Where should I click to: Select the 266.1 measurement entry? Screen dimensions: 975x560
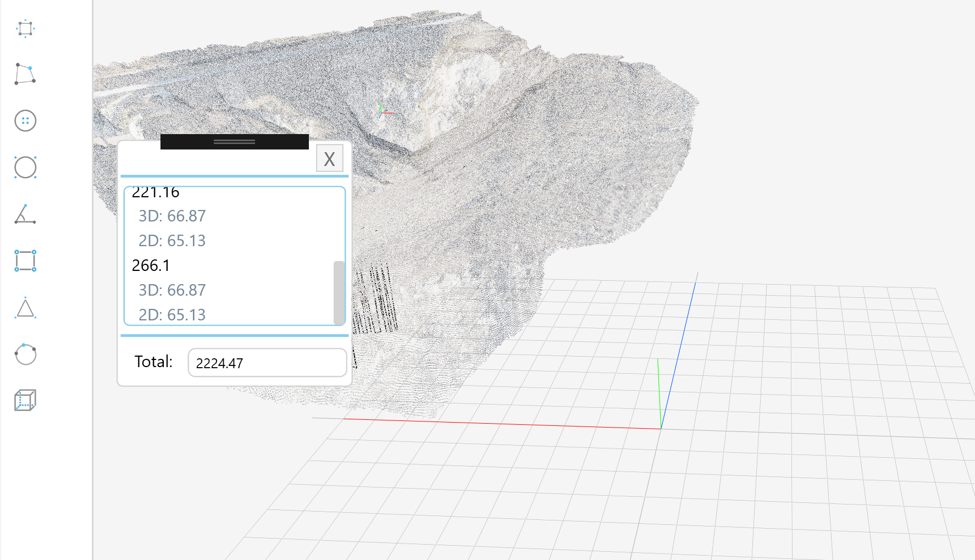[x=151, y=265]
